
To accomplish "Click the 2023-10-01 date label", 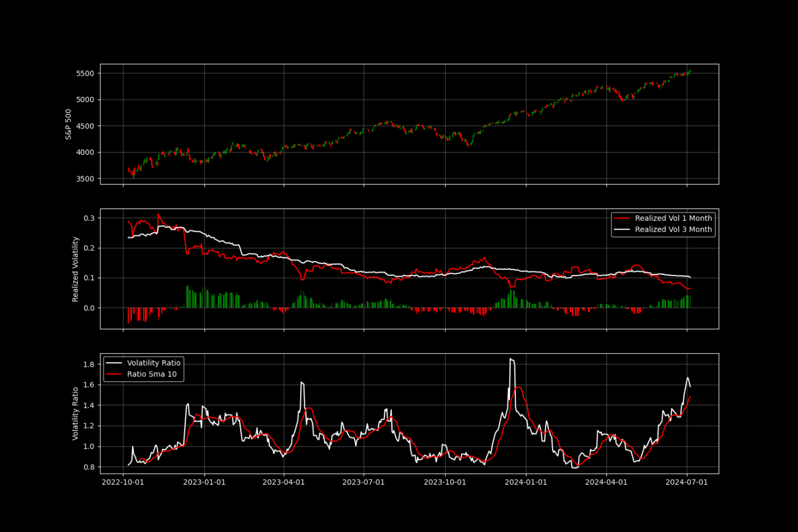I will pyautogui.click(x=445, y=482).
